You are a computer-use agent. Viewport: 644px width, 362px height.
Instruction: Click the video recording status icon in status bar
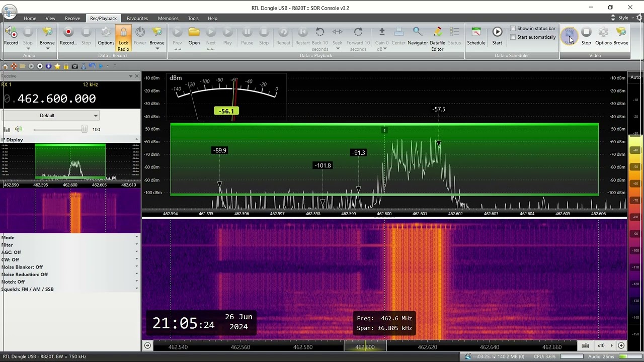[x=468, y=356]
